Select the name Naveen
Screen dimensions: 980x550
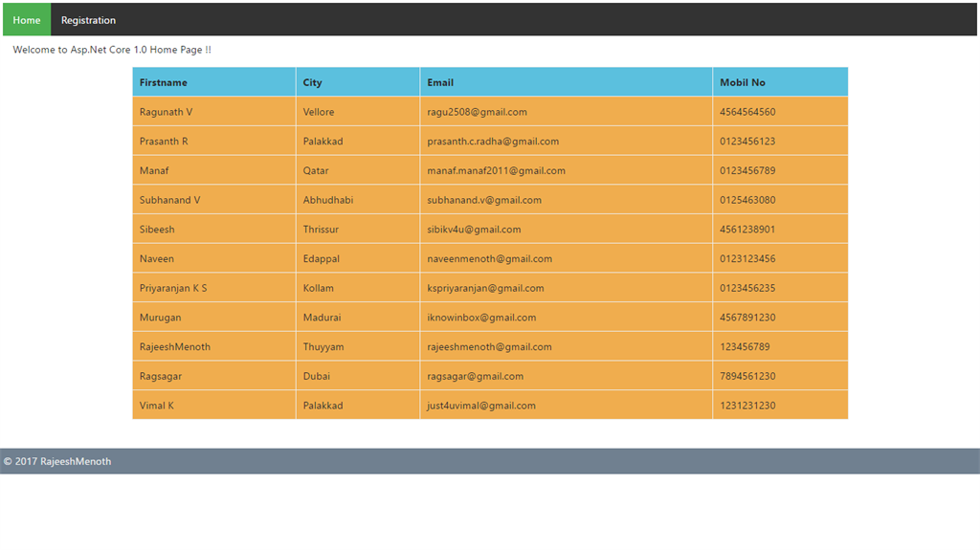point(157,259)
